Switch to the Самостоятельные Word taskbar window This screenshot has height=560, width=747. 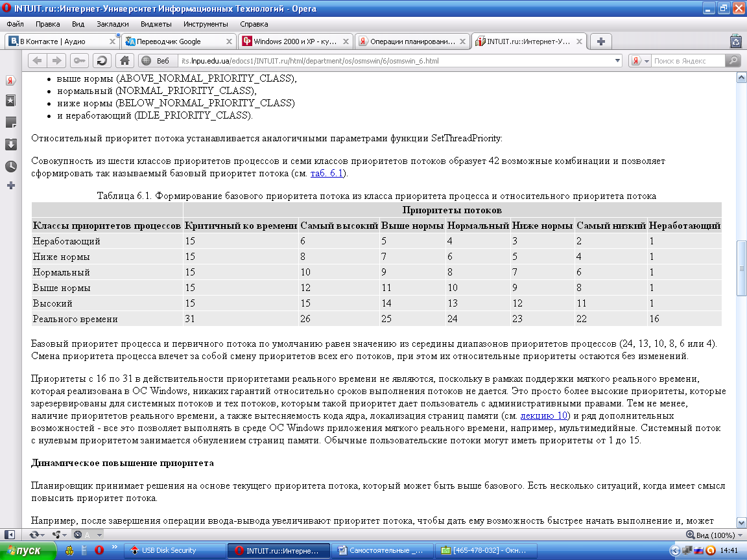(383, 550)
